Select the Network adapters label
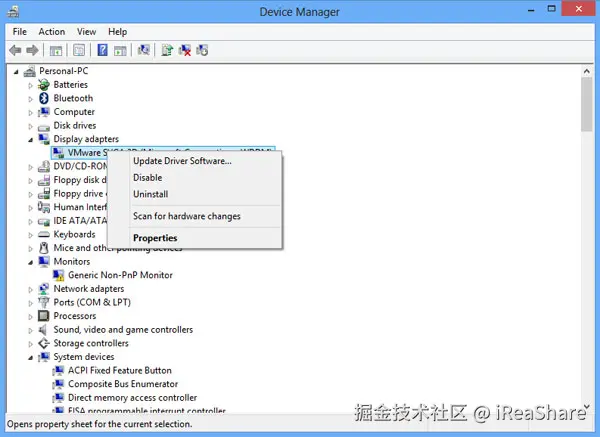This screenshot has height=437, width=600. pyautogui.click(x=89, y=289)
